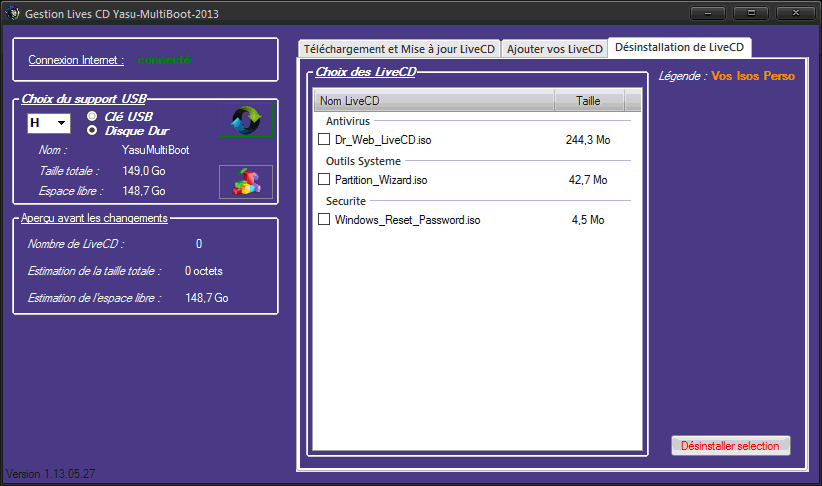Screen dimensions: 822x486
Task: Maximize the Gestion Lives CD window
Action: (751, 13)
